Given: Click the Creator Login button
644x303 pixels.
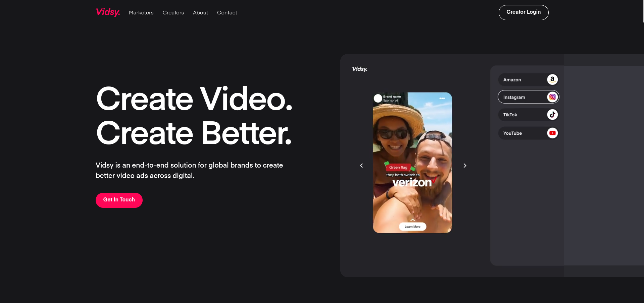Looking at the screenshot, I should tap(524, 12).
